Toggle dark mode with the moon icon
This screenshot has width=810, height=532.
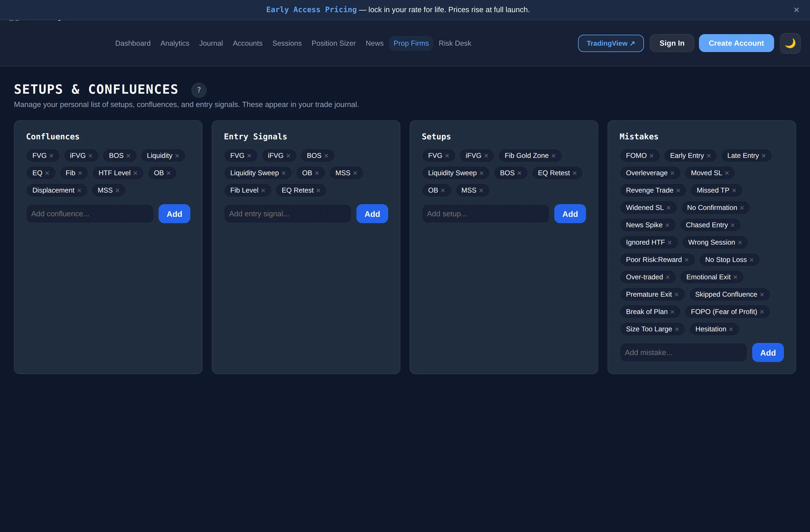tap(790, 43)
